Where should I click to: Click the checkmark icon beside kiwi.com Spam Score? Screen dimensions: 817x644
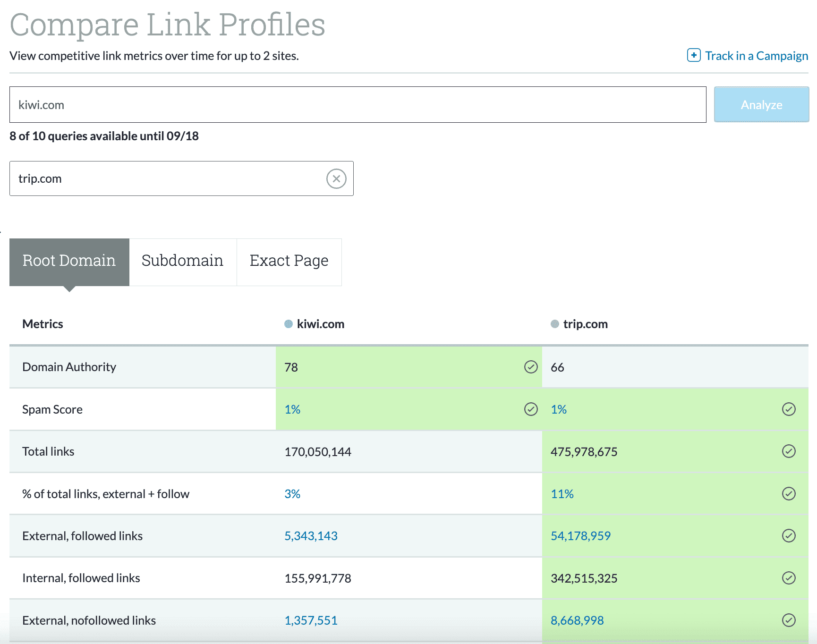tap(531, 409)
